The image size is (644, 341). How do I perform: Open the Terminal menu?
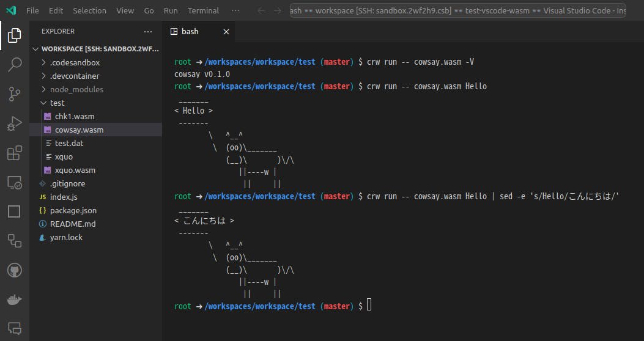coord(203,10)
